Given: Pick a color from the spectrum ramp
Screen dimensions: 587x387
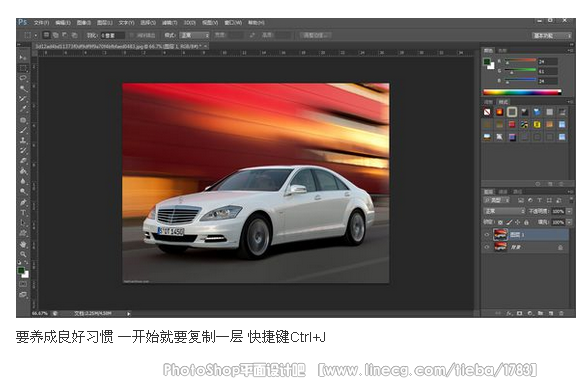Looking at the screenshot, I should pos(523,92).
